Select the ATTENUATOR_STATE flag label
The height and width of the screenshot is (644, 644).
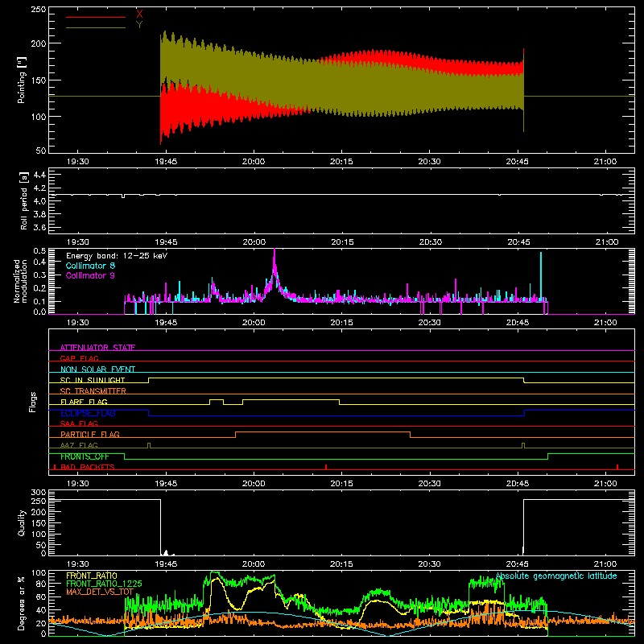tap(97, 348)
